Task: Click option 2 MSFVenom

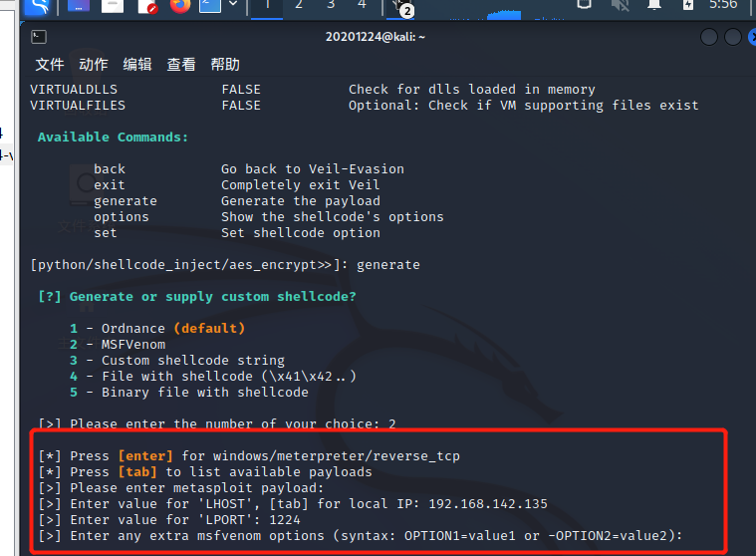Action: click(118, 345)
